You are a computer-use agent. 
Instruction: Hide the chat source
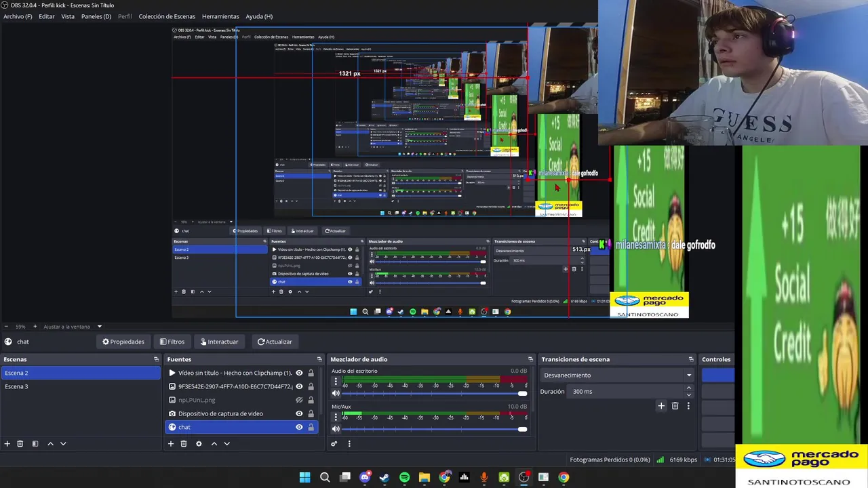pos(299,427)
